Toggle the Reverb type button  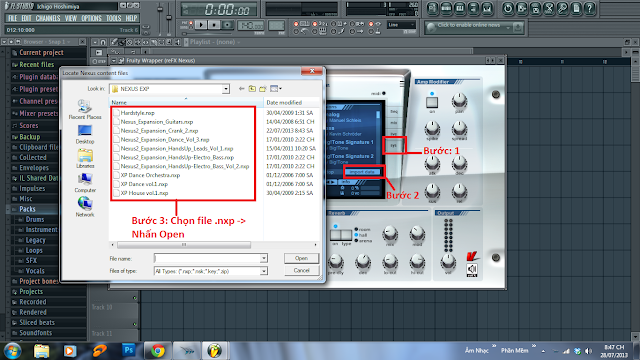coord(346,235)
